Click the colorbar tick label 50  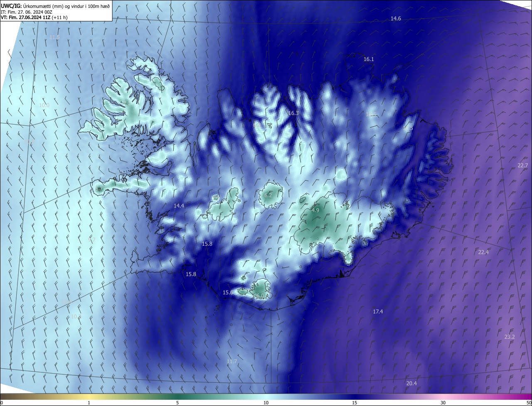click(529, 403)
